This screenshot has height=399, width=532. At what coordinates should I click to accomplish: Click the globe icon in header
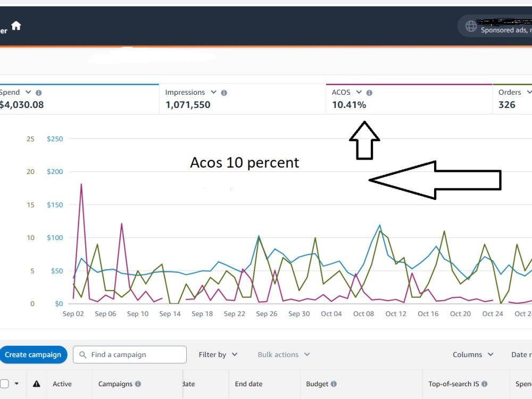click(x=471, y=26)
